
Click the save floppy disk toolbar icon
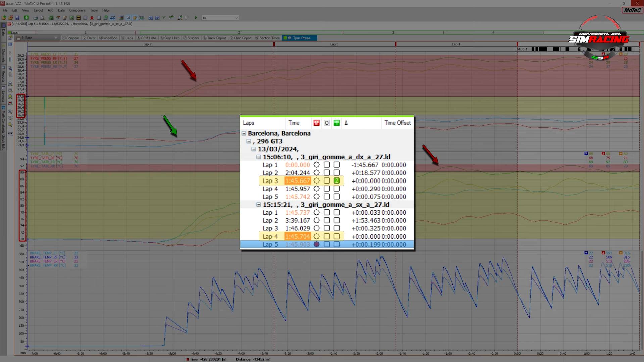coord(17,18)
